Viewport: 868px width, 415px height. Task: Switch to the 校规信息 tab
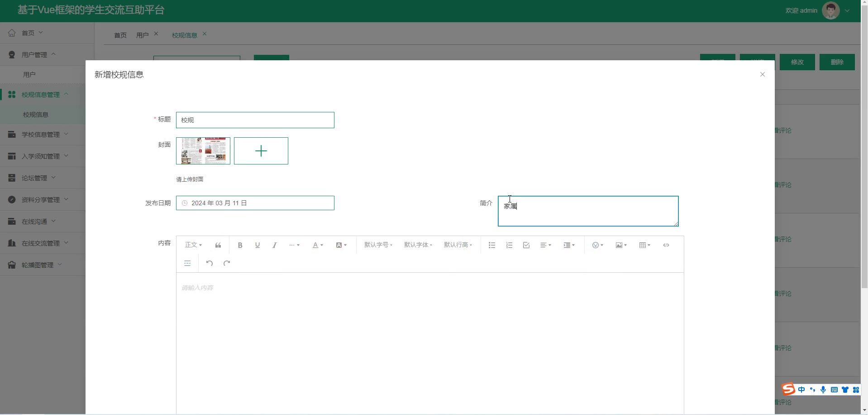184,35
